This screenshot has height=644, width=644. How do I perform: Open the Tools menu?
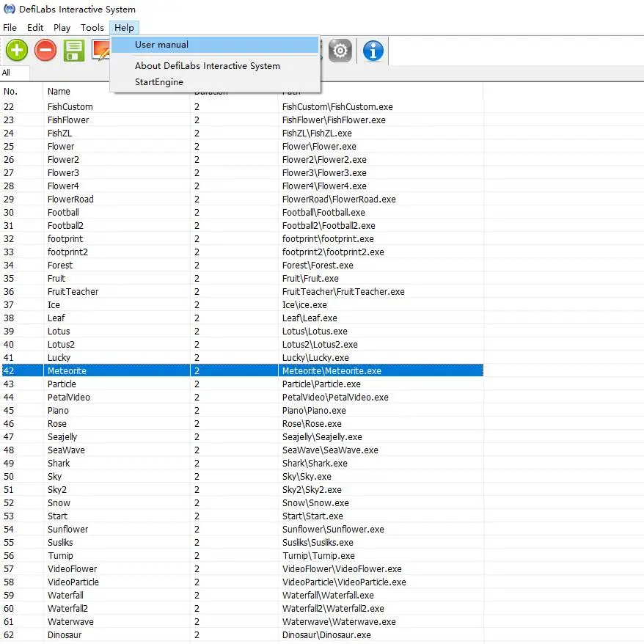[x=92, y=28]
